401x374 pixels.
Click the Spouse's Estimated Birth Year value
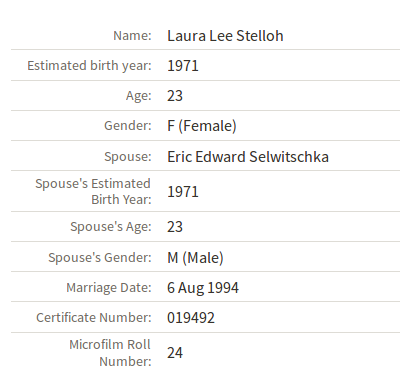[183, 192]
